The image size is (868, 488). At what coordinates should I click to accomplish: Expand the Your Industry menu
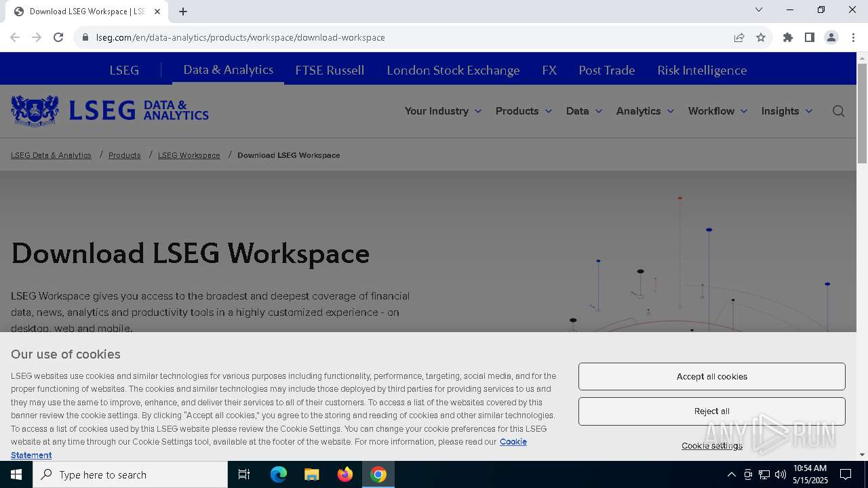443,111
